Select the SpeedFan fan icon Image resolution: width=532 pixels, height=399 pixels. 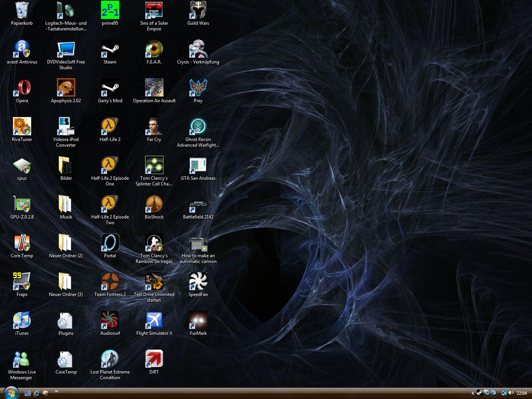pos(198,282)
